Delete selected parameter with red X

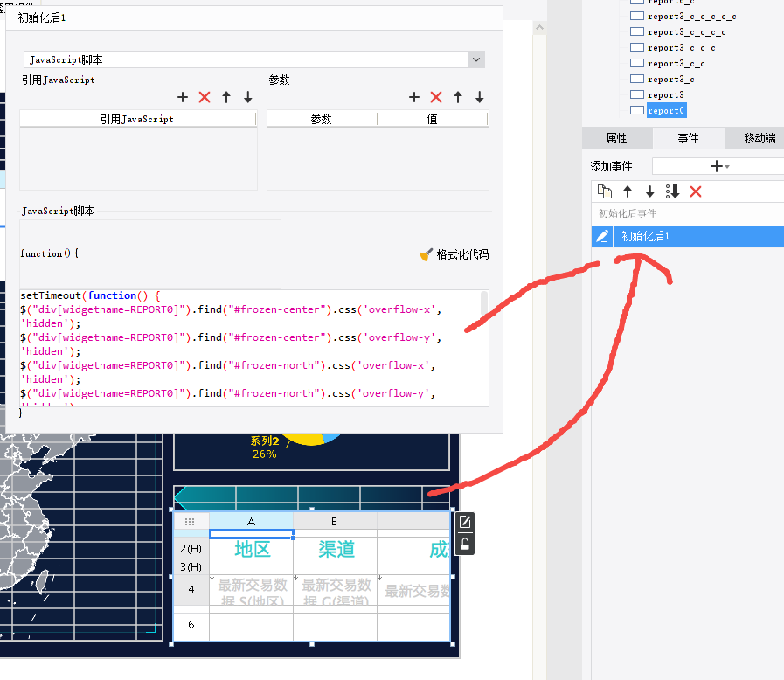click(x=436, y=97)
